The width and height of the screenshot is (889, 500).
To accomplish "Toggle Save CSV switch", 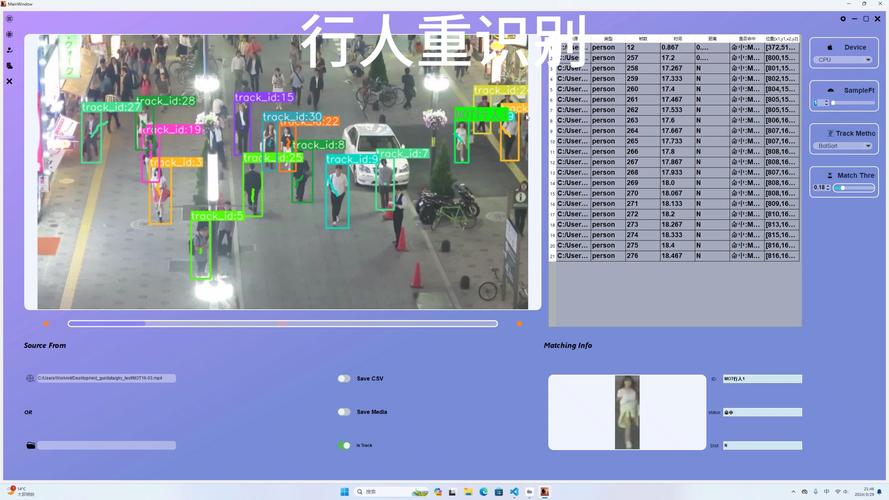I will coord(344,378).
